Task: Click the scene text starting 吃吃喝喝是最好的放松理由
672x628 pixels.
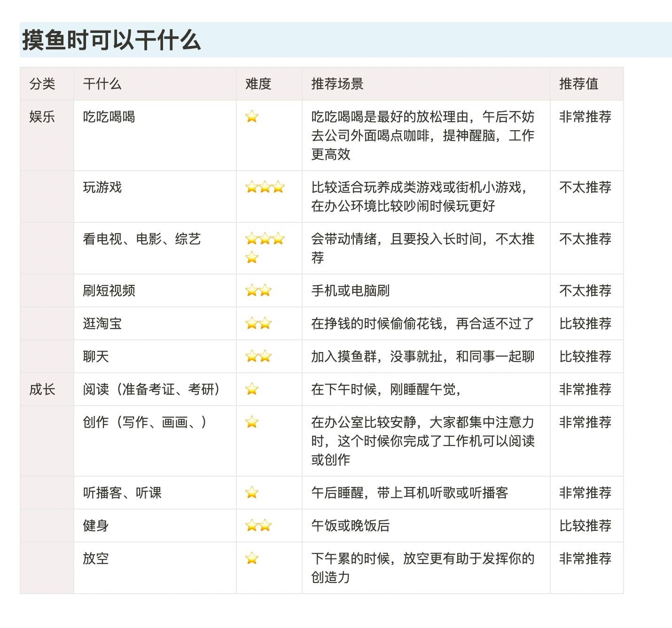Action: coord(423,135)
